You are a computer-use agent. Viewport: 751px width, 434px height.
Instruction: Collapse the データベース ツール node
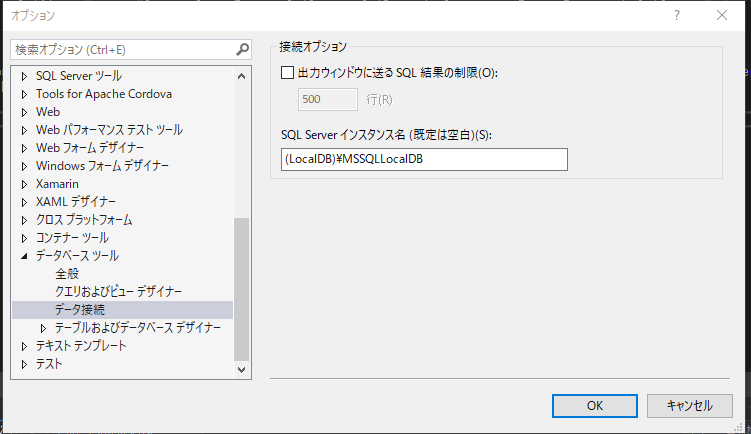pyautogui.click(x=24, y=256)
